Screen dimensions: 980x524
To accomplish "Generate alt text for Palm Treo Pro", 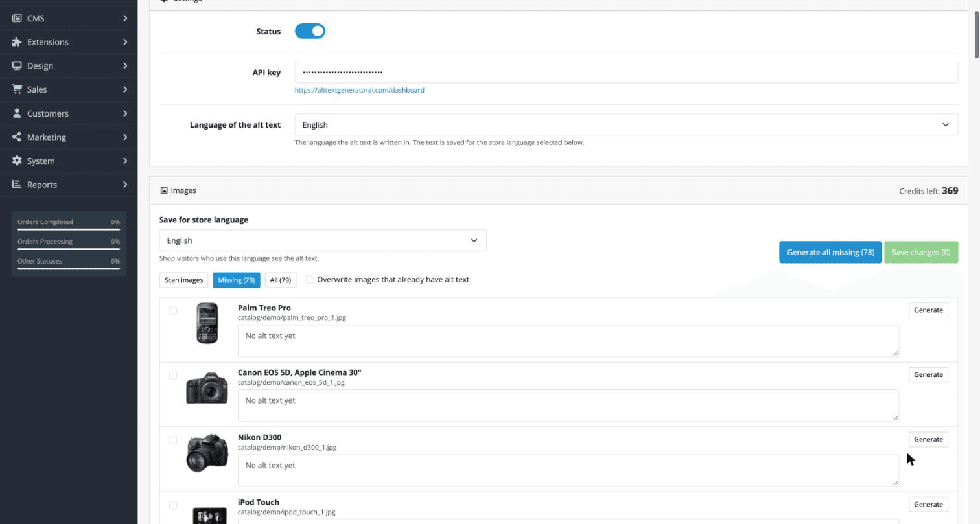I will click(928, 310).
